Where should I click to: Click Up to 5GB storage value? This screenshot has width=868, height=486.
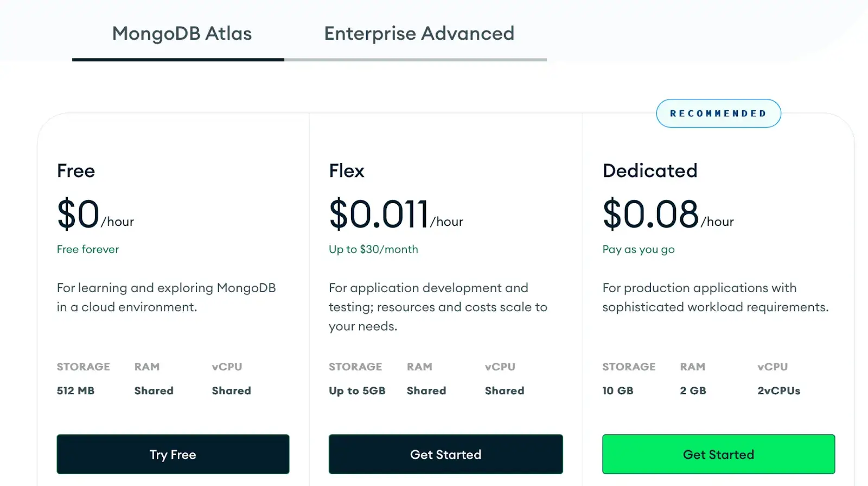(x=356, y=390)
